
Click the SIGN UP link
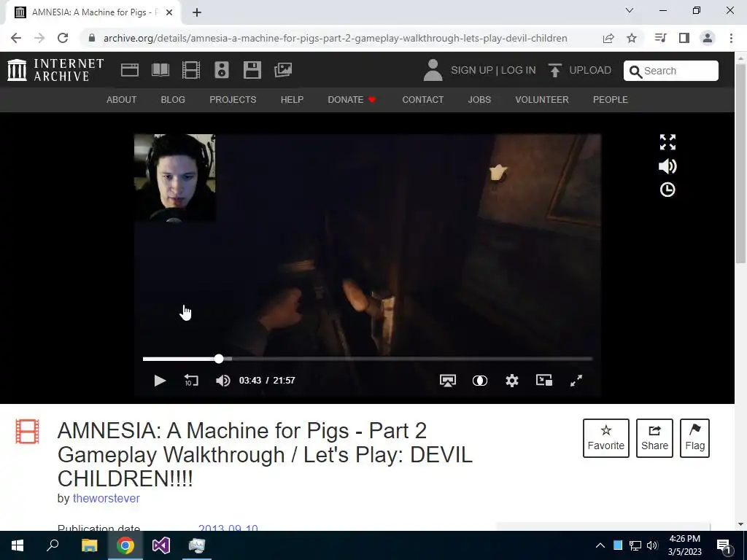click(472, 70)
